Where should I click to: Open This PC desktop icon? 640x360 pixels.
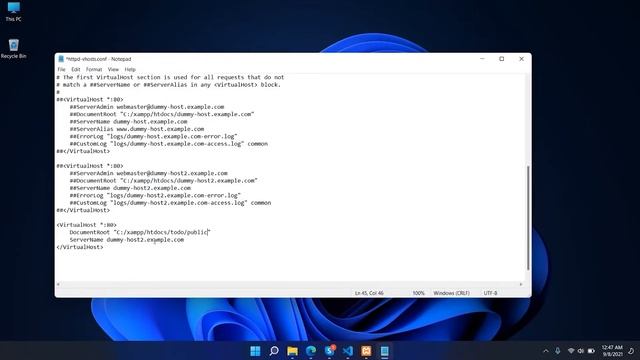pyautogui.click(x=13, y=11)
